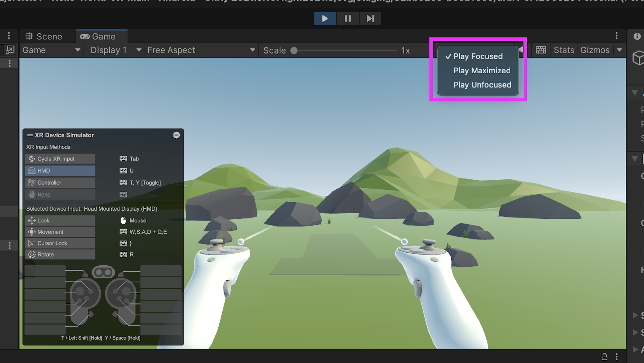Select Play Unfocused option

(x=482, y=85)
